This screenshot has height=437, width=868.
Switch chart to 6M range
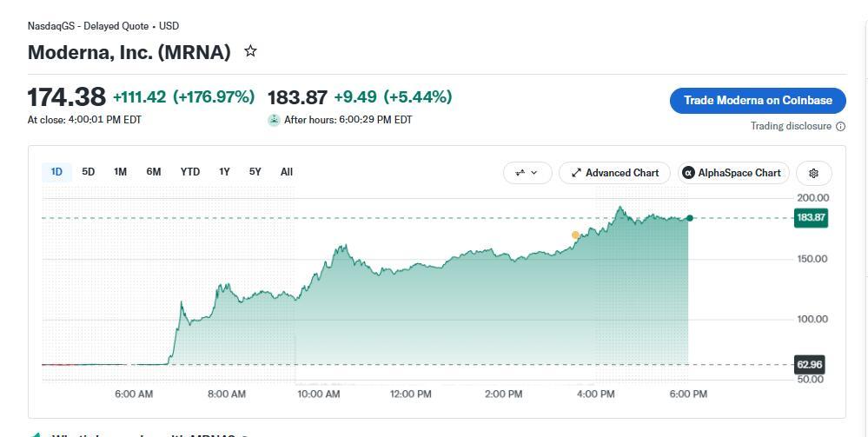click(x=153, y=172)
